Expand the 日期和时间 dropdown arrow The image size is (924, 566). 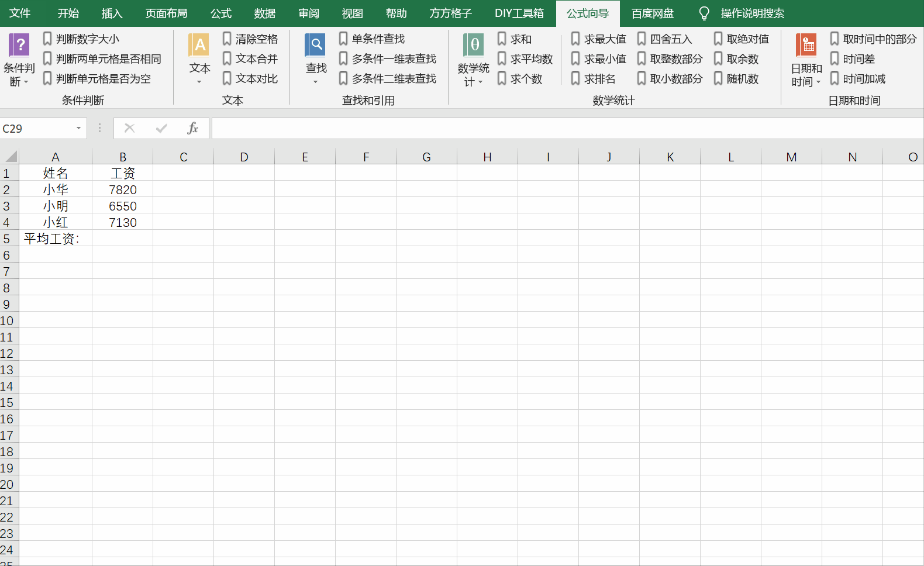click(818, 82)
